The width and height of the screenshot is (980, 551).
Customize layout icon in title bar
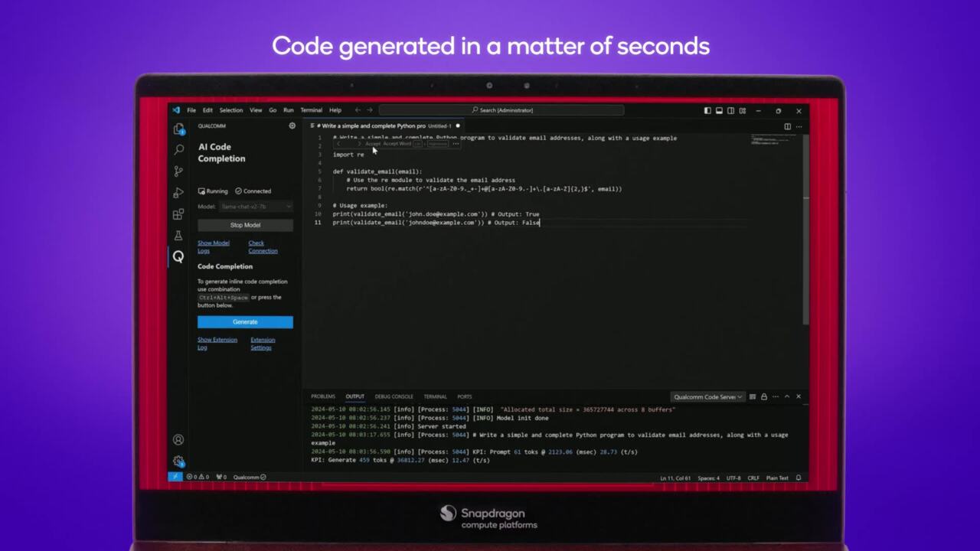click(743, 110)
